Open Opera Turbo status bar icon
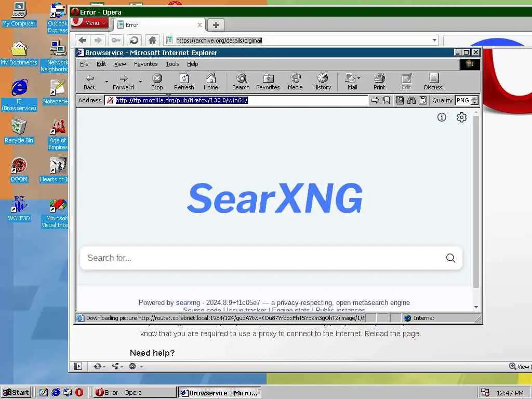Viewport: 532px width, 399px height. coord(133,366)
